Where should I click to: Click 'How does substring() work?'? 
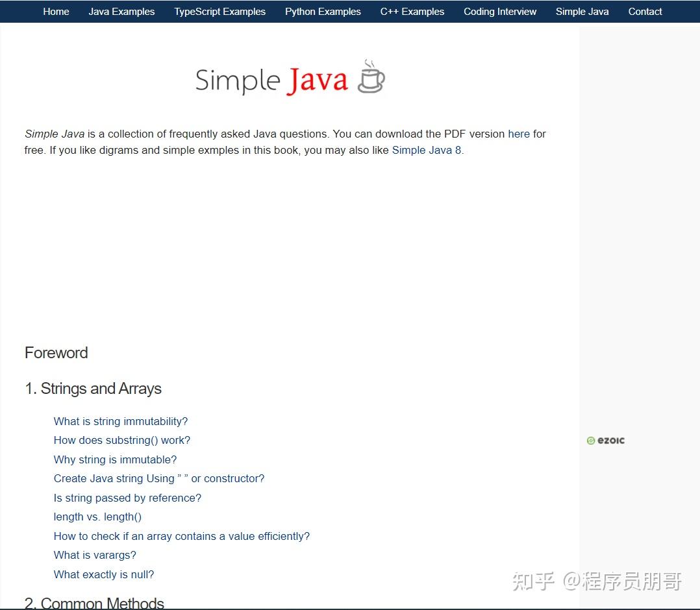click(122, 440)
